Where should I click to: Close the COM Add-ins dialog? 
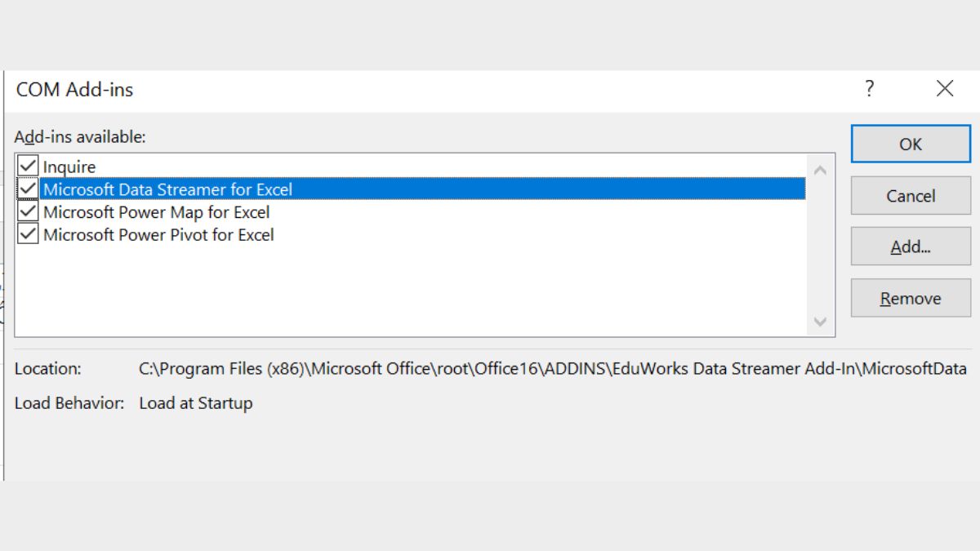click(x=945, y=89)
